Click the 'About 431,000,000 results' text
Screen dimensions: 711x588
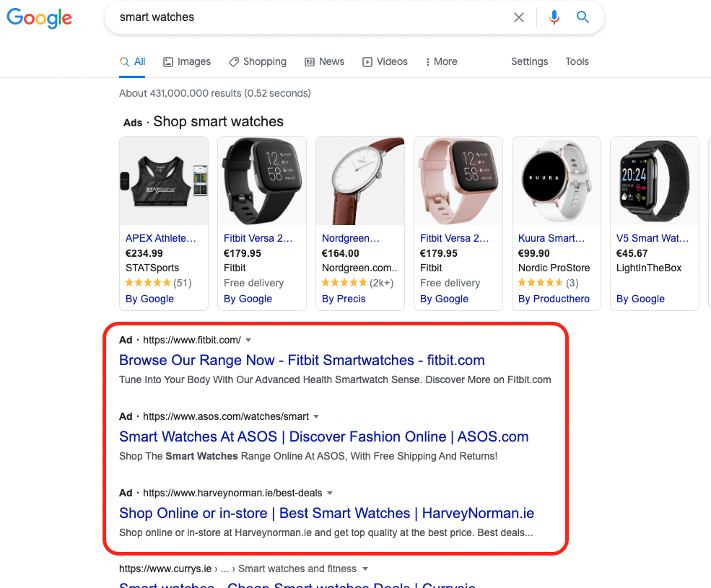[x=215, y=93]
